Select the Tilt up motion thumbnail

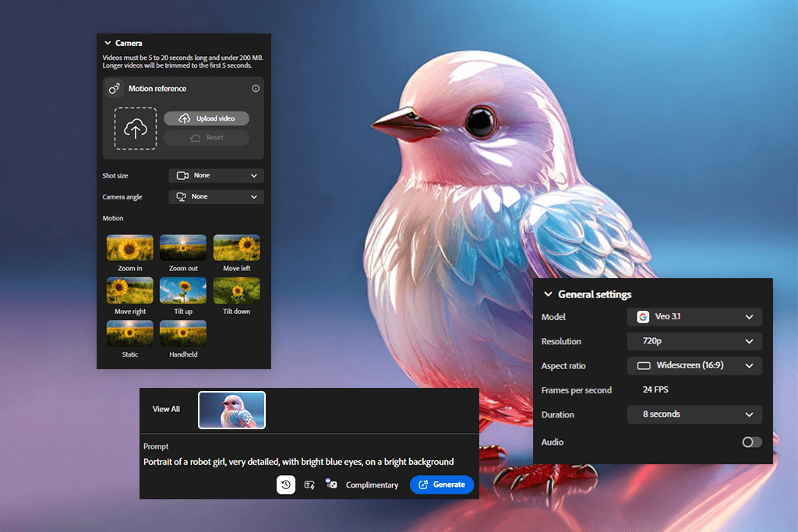coord(183,291)
